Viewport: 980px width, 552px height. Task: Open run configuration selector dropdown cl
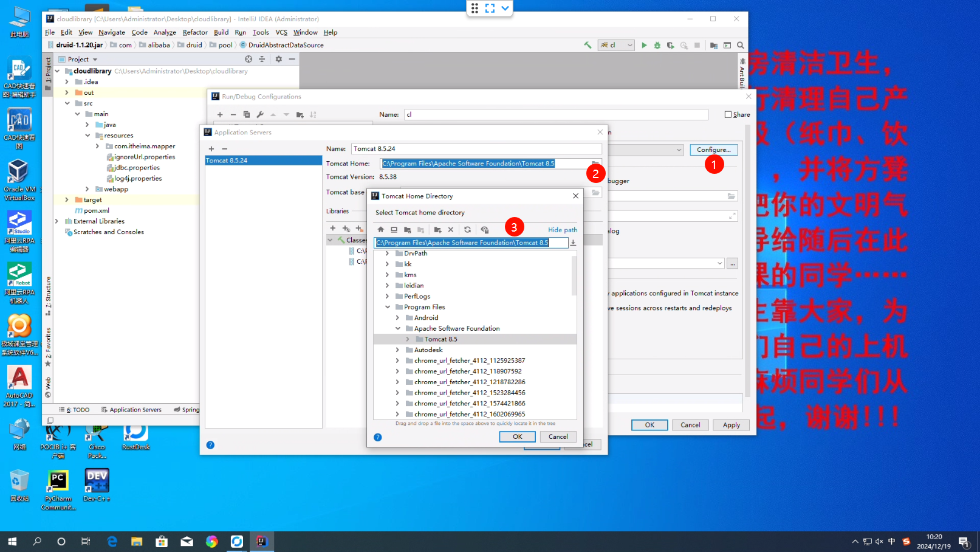click(617, 45)
